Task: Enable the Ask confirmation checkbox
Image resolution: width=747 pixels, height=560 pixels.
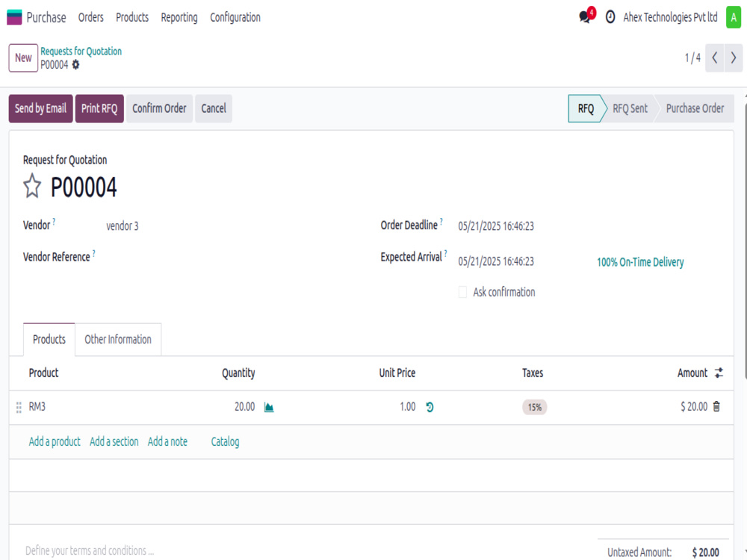Action: point(462,292)
